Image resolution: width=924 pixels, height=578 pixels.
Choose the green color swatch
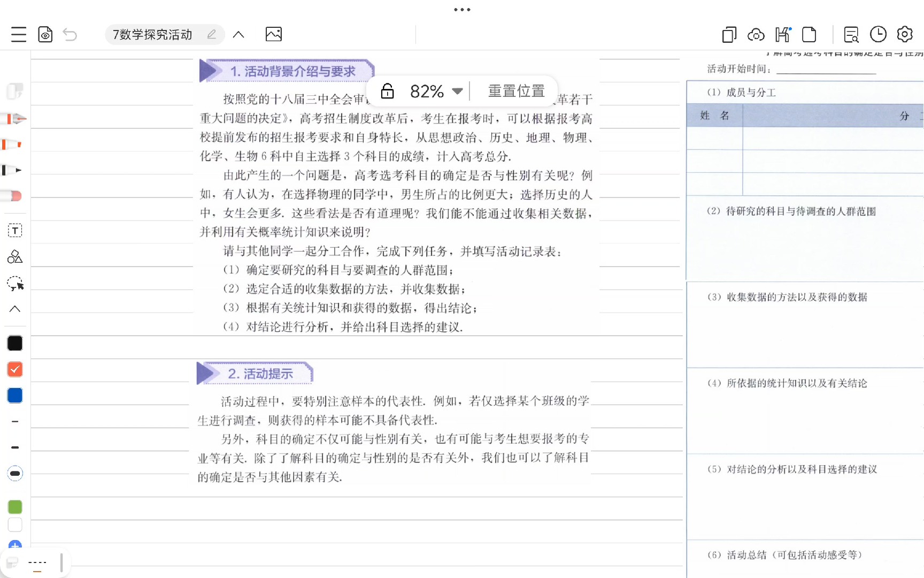coord(15,507)
